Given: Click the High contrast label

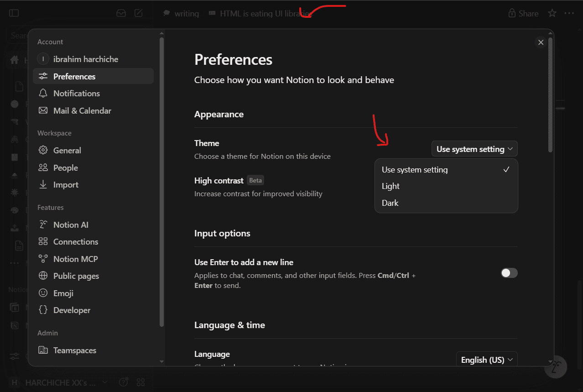Looking at the screenshot, I should pos(219,181).
